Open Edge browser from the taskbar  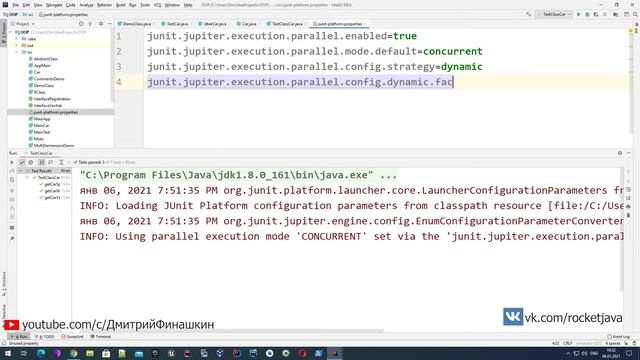click(41, 353)
